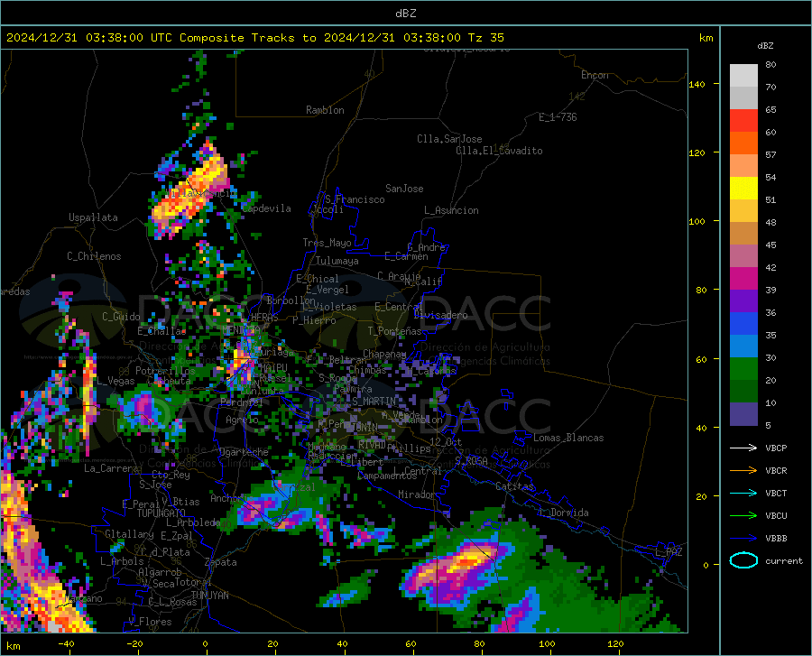812x656 pixels.
Task: Click the E_1-736 map label
Action: (x=558, y=117)
